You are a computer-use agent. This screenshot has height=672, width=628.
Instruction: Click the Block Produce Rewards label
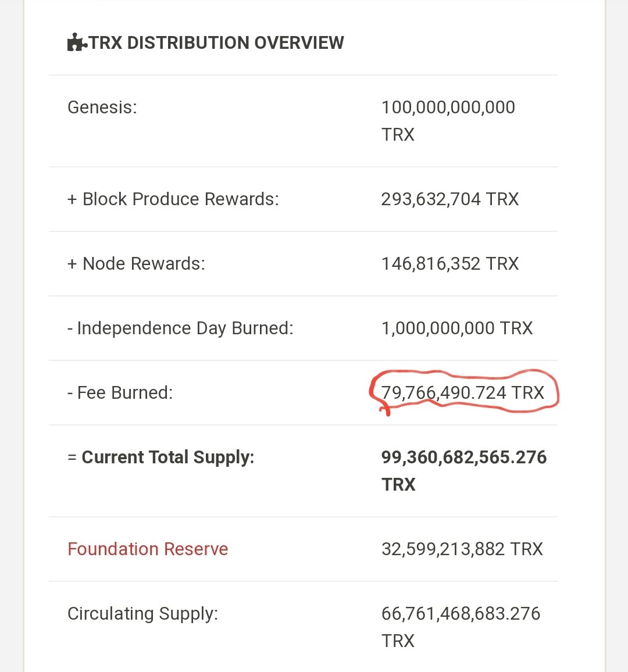(173, 199)
